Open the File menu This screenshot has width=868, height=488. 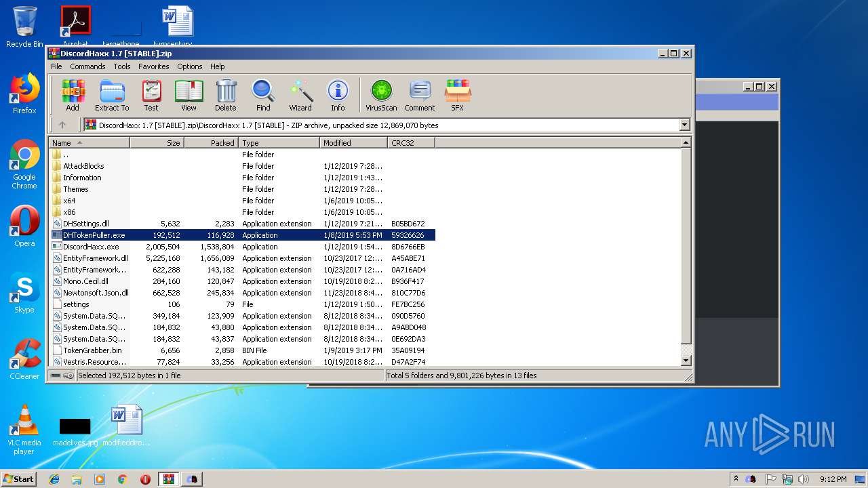(56, 66)
